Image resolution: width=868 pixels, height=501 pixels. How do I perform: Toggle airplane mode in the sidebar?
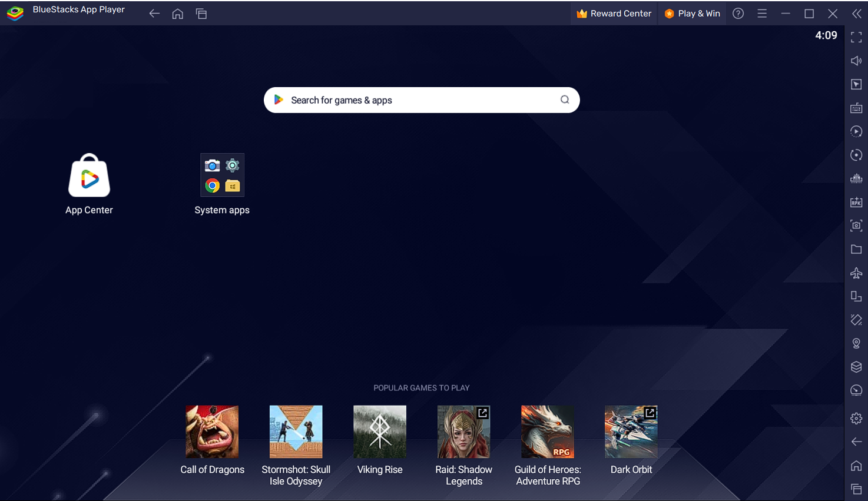tap(856, 273)
